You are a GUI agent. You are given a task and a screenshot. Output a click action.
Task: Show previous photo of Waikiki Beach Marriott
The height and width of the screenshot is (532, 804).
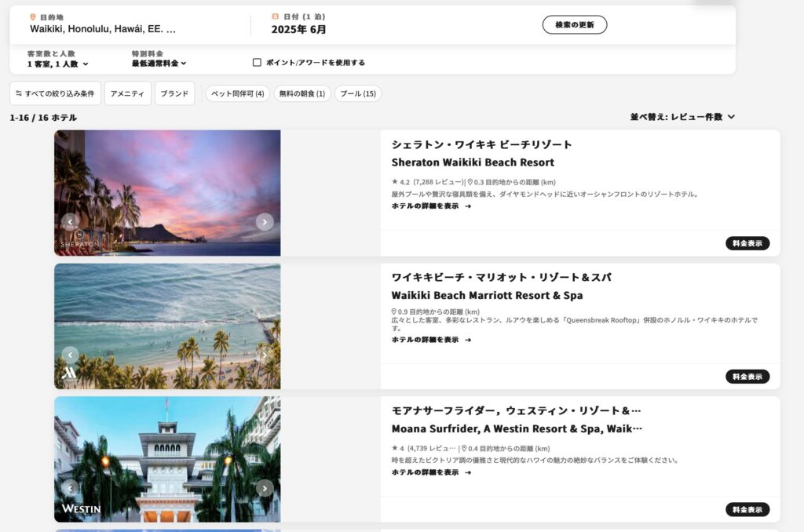tap(70, 355)
